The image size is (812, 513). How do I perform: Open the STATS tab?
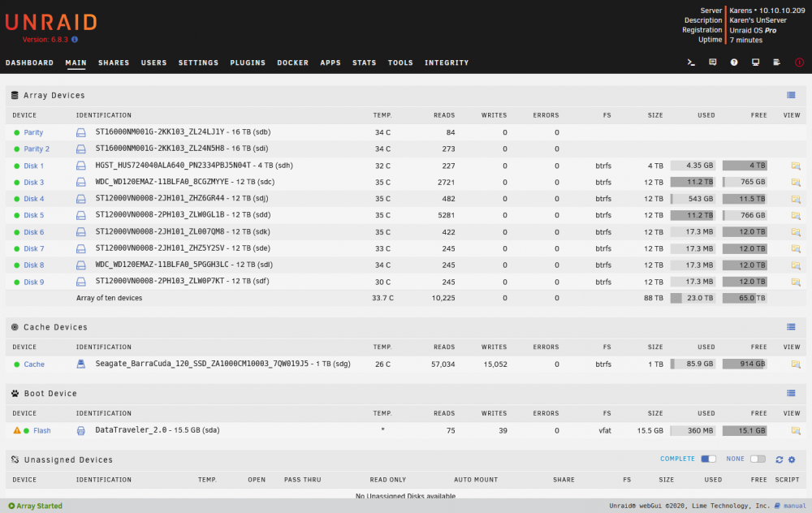364,63
